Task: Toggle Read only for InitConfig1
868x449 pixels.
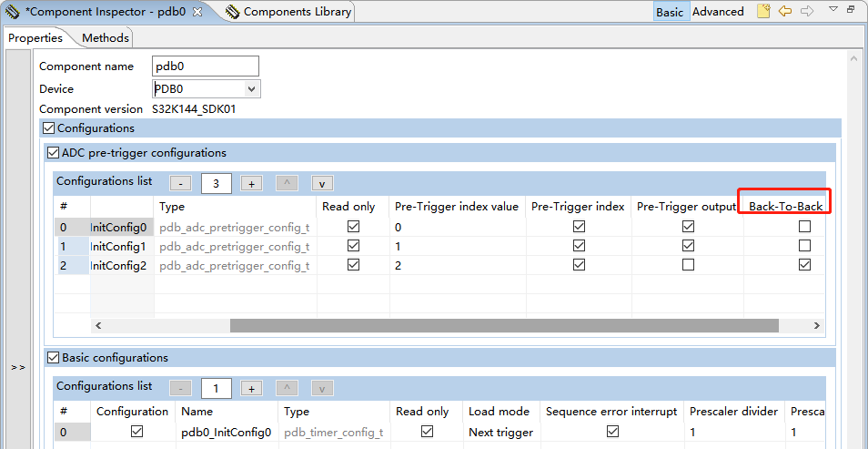Action: 353,246
